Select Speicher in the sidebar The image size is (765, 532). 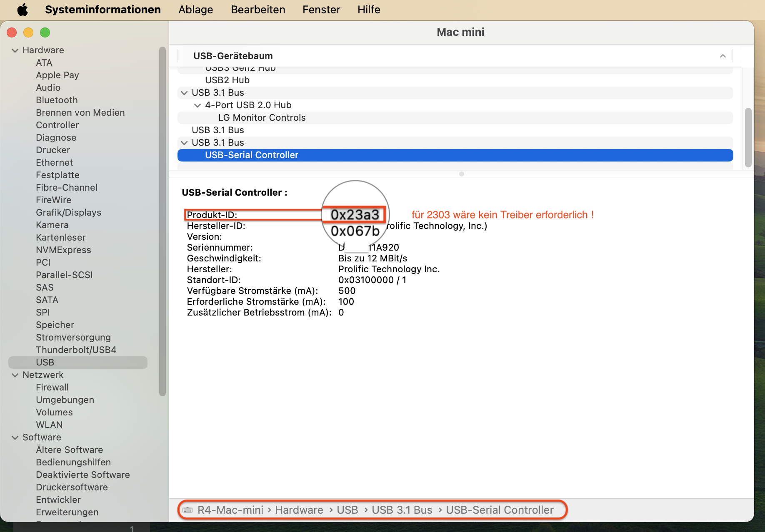coord(55,325)
